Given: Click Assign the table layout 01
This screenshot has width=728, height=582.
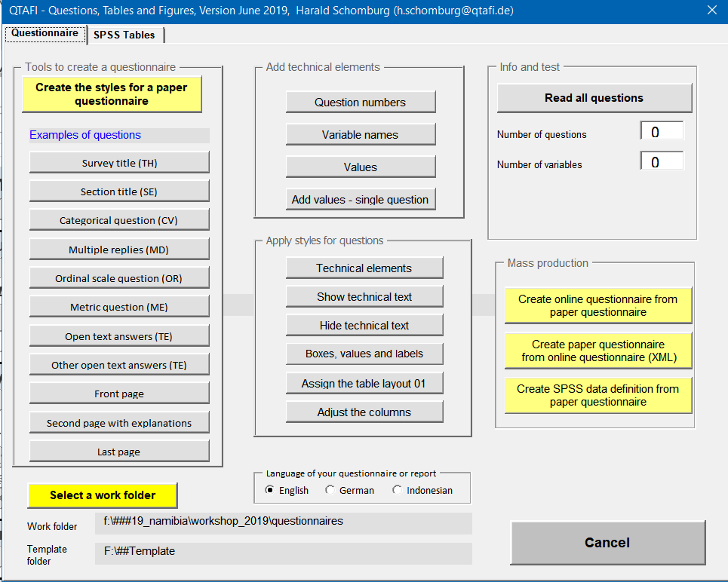Looking at the screenshot, I should coord(364,384).
